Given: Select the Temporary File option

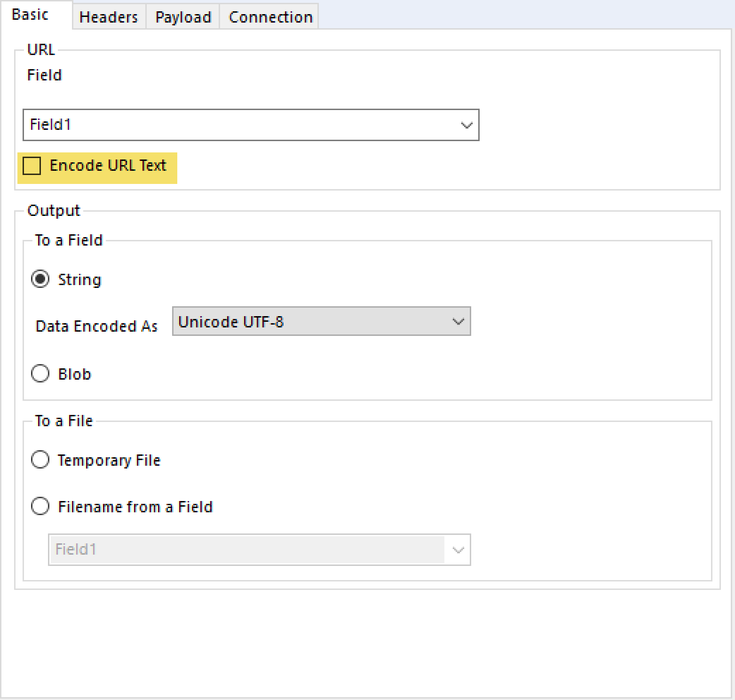Looking at the screenshot, I should click(40, 460).
